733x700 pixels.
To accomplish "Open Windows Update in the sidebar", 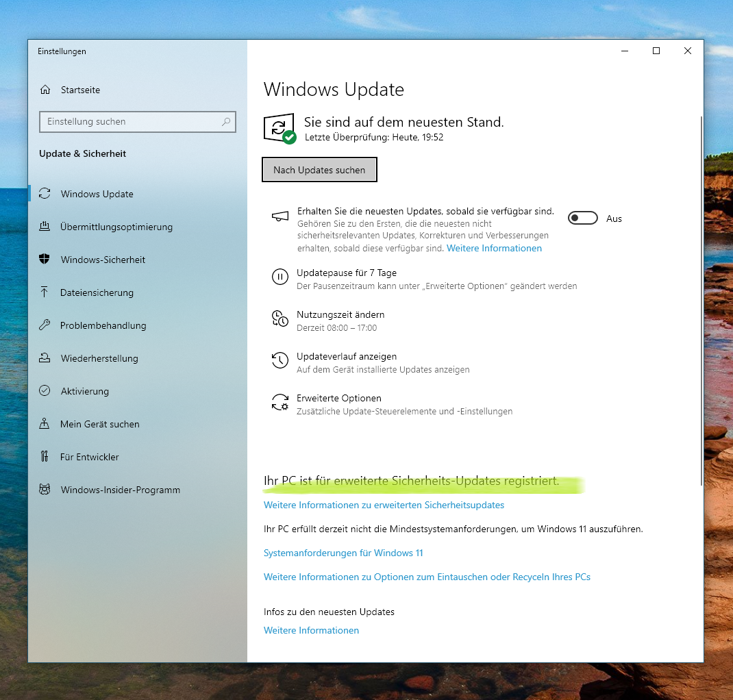I will point(138,193).
